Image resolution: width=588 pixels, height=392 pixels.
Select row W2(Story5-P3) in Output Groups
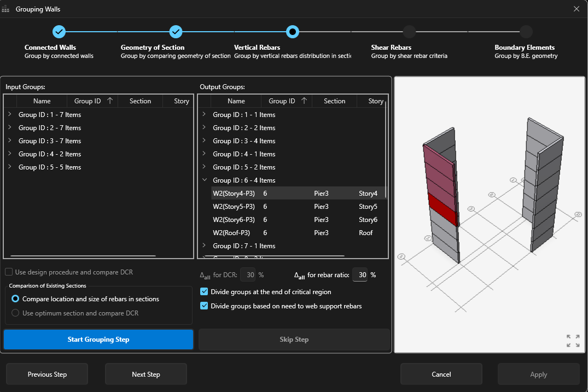pyautogui.click(x=298, y=207)
